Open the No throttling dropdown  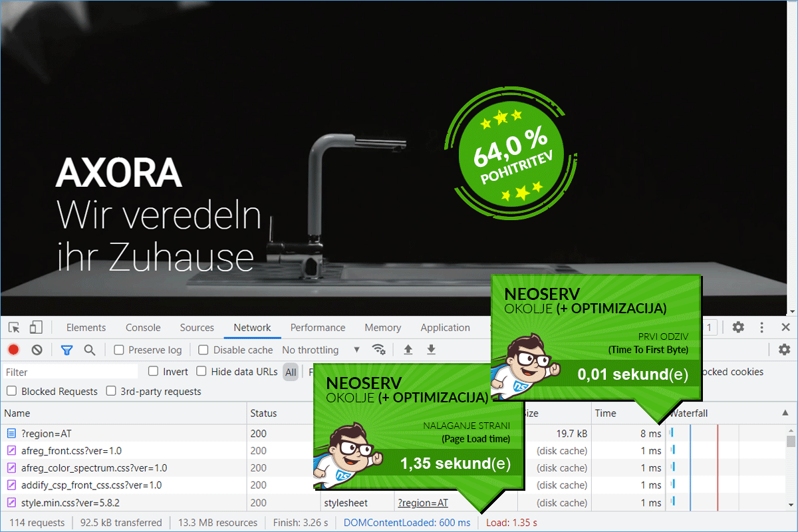[321, 350]
